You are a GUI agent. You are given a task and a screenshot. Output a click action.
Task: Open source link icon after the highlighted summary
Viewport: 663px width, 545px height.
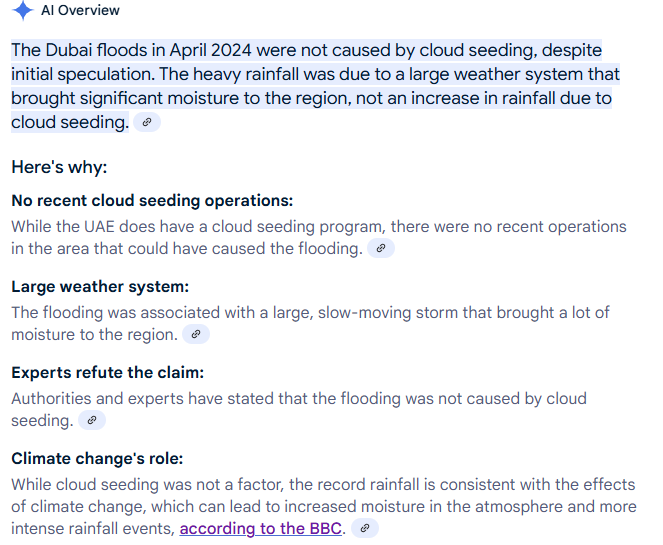tap(146, 123)
